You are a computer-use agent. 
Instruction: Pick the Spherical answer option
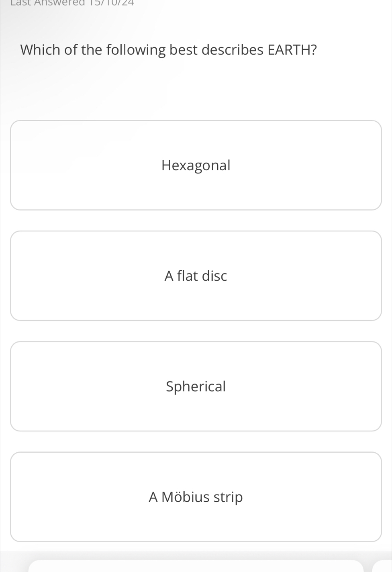coord(196,386)
